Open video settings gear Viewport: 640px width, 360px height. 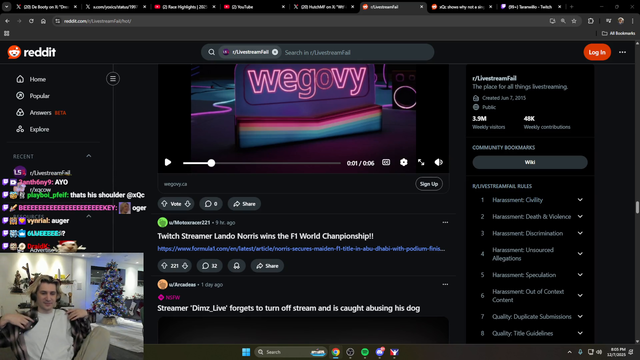pos(404,162)
